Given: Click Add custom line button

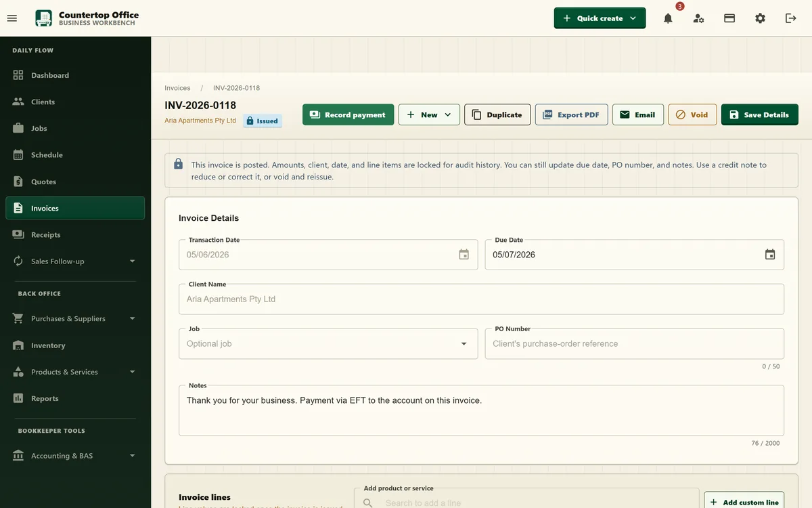Looking at the screenshot, I should [x=744, y=503].
